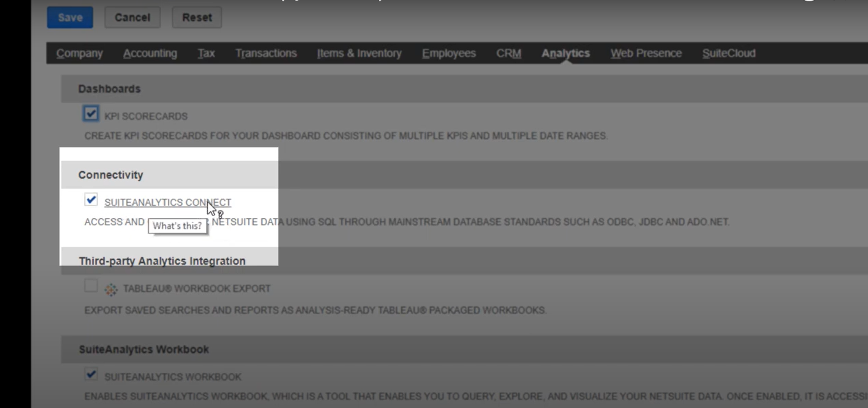Open the Company tab
This screenshot has height=408, width=868.
point(79,53)
